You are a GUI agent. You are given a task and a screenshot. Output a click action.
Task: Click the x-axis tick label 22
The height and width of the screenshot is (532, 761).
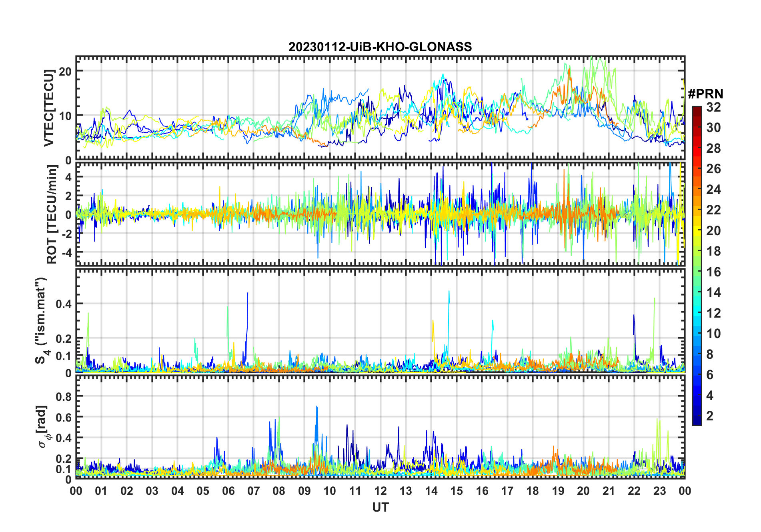coord(634,491)
